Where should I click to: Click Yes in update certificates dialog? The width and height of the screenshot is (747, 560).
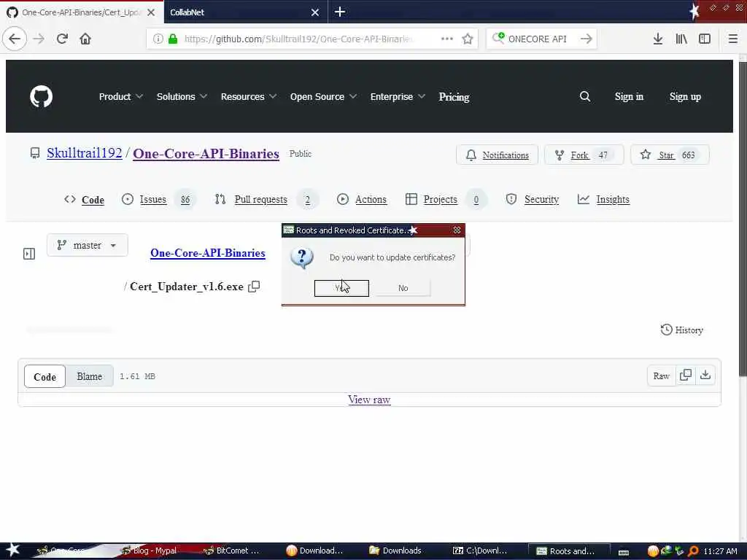pyautogui.click(x=341, y=288)
